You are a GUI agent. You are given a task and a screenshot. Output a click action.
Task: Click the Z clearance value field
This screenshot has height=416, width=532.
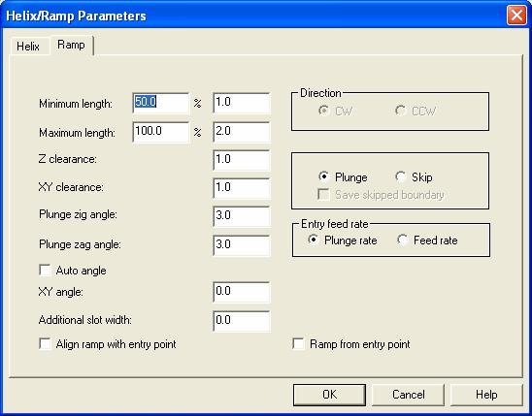241,160
